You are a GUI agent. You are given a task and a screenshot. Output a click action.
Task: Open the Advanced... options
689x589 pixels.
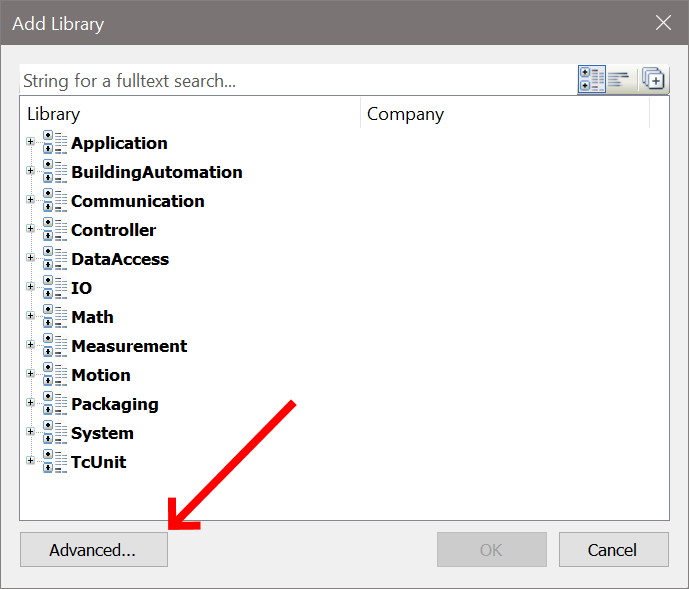click(x=93, y=550)
